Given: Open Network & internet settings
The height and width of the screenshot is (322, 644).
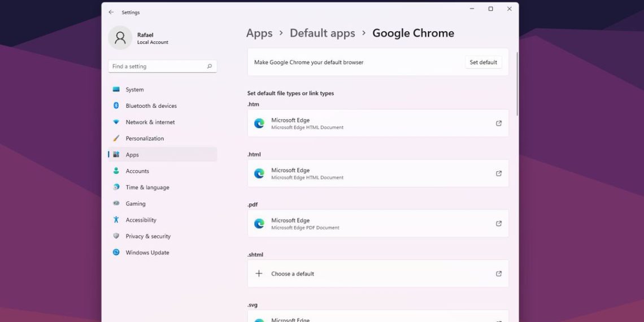Looking at the screenshot, I should [162, 122].
